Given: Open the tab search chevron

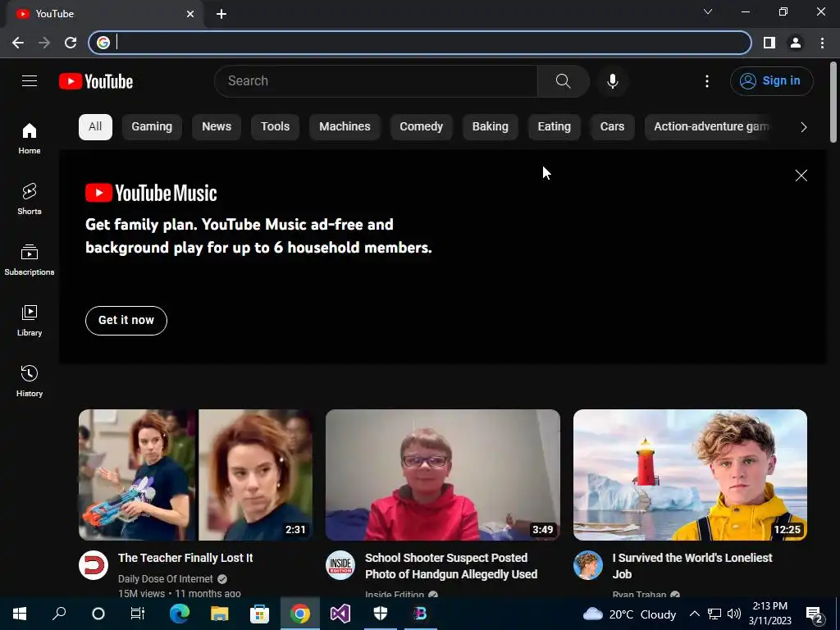Looking at the screenshot, I should tap(708, 11).
